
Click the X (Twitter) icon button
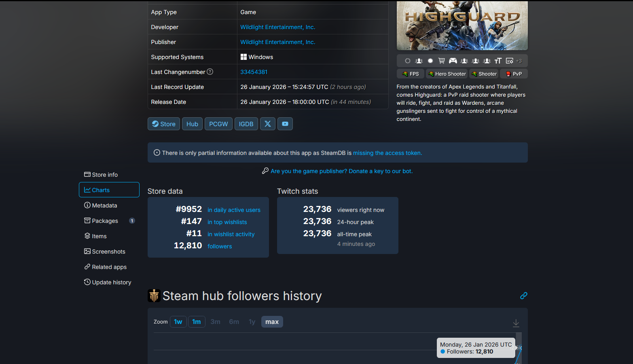(x=268, y=124)
